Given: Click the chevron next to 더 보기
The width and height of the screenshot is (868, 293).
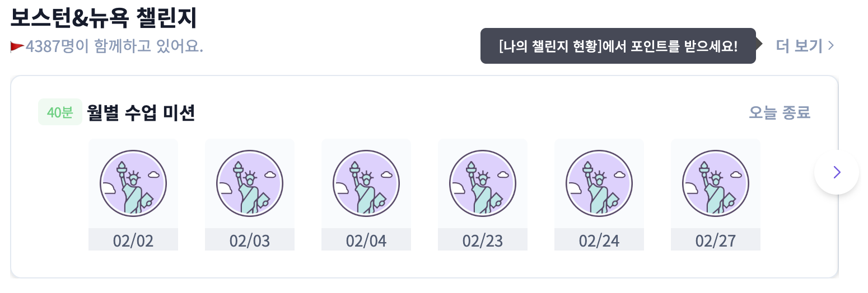Looking at the screenshot, I should click(x=831, y=46).
